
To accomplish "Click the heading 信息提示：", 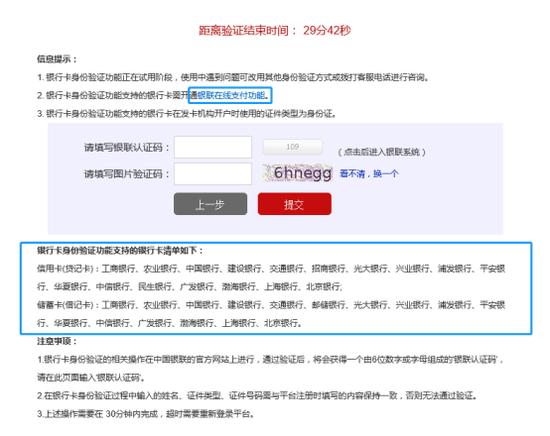I will pyautogui.click(x=57, y=59).
